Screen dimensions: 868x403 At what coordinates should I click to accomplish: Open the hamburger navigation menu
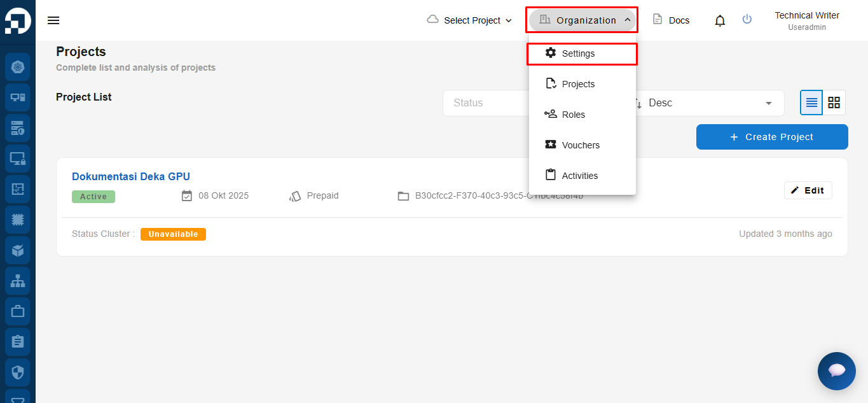pos(53,20)
